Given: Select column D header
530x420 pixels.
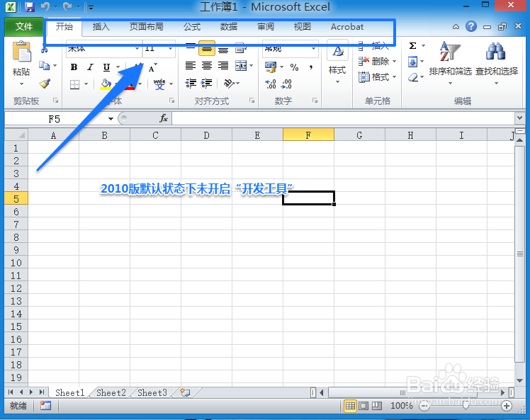Looking at the screenshot, I should tap(206, 135).
